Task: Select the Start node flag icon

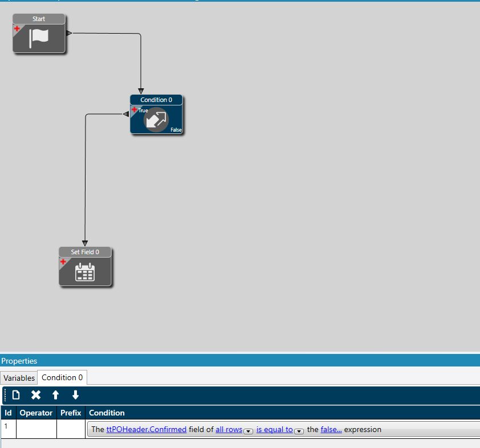Action: [39, 39]
